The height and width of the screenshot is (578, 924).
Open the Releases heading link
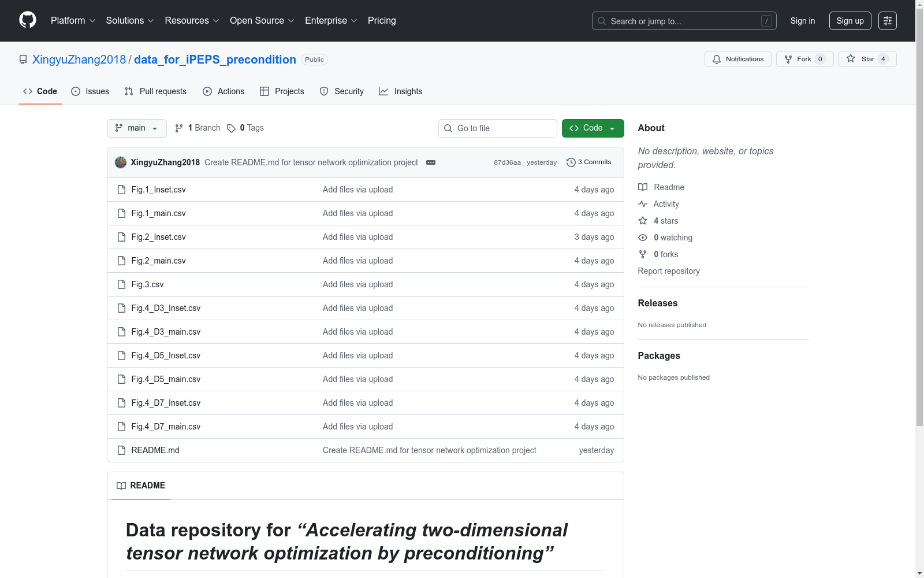[x=658, y=303]
